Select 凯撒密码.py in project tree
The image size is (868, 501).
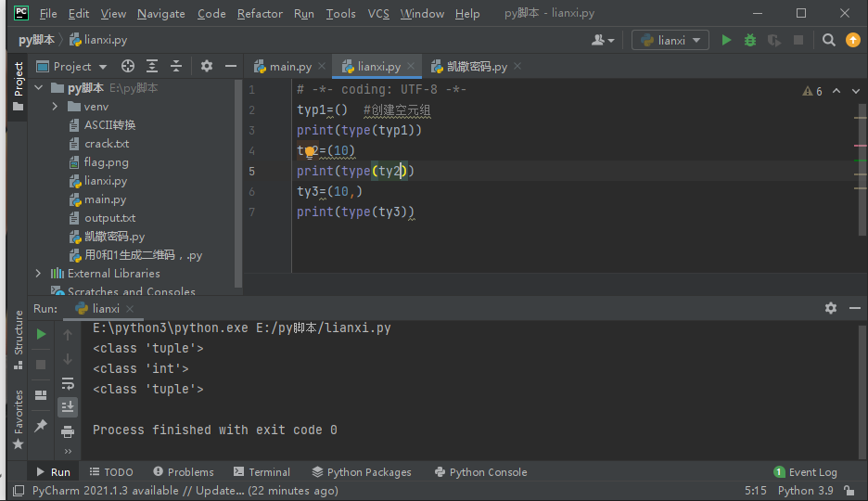pos(107,237)
